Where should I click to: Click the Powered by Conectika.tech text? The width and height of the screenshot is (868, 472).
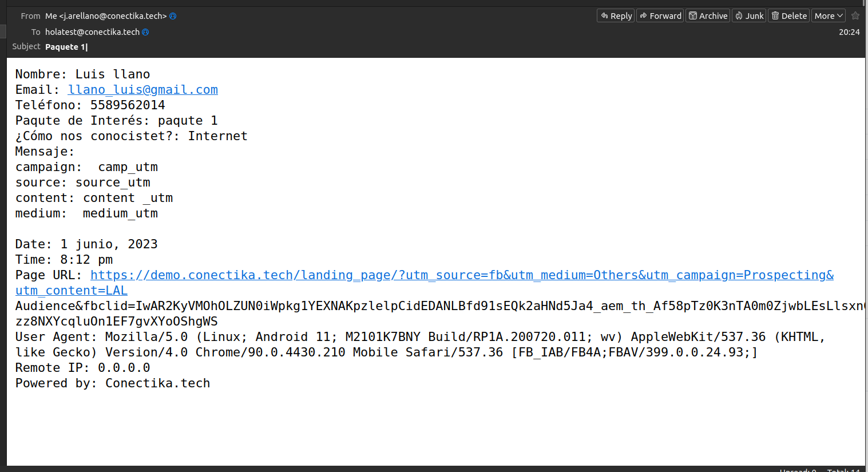[113, 383]
